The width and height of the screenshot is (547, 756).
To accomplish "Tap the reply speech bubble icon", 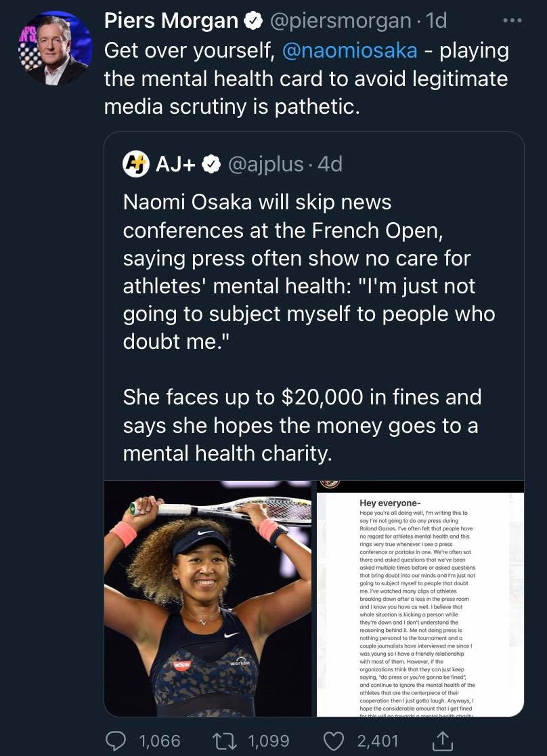I will click(116, 740).
